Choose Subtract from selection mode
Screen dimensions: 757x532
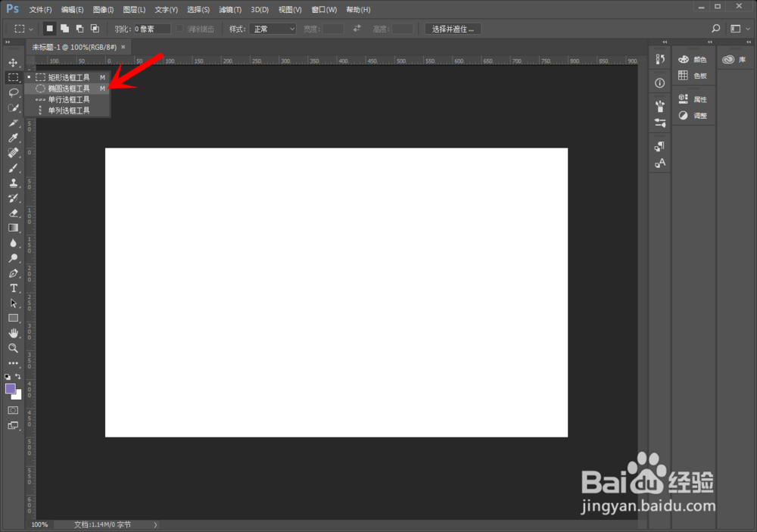click(79, 29)
